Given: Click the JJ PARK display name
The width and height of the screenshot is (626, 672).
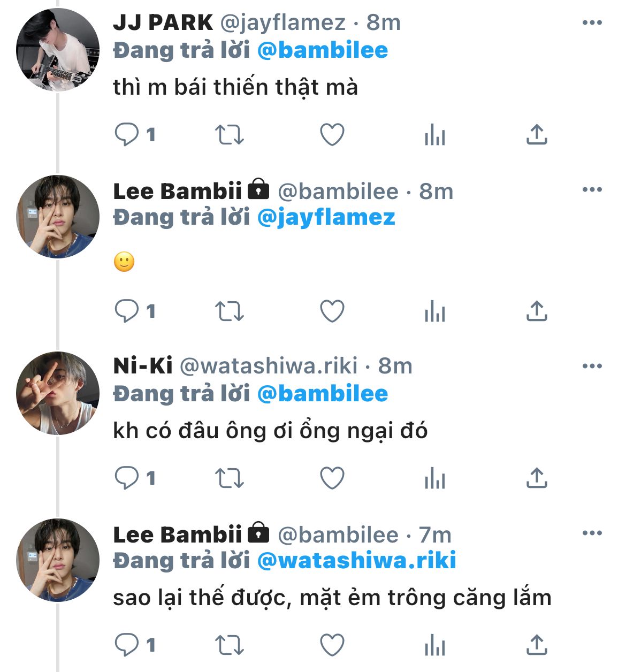Looking at the screenshot, I should 163,22.
